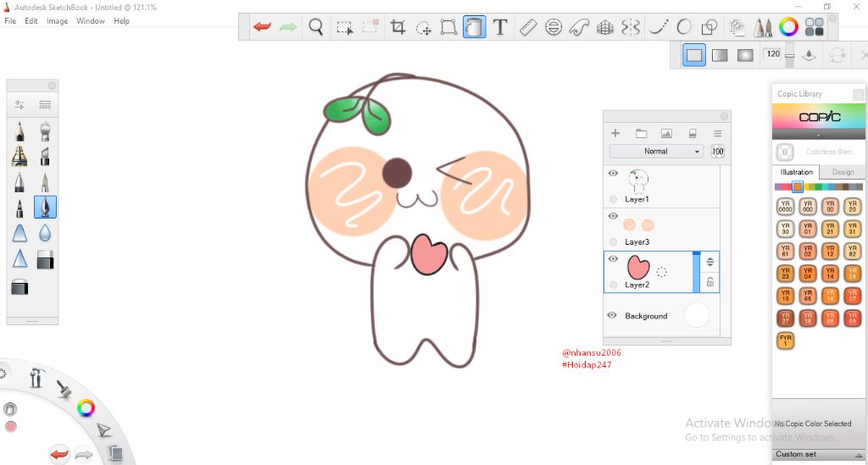Choose Linear Gradient Fill mode

[x=720, y=55]
